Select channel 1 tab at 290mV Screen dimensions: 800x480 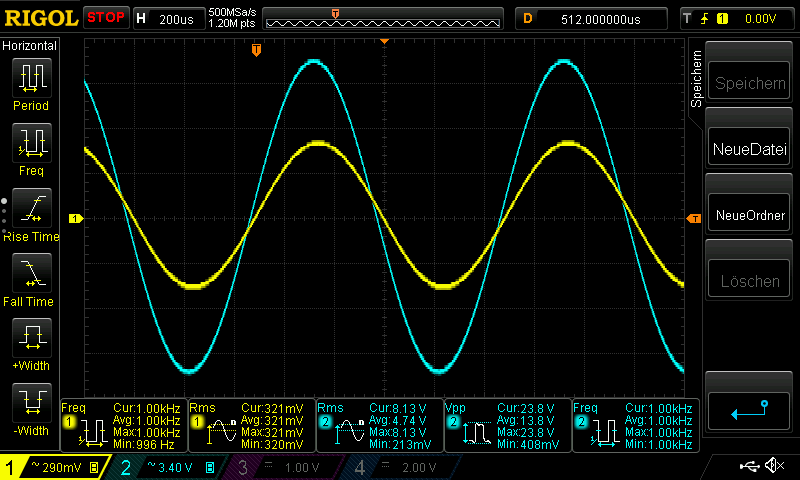[55, 468]
